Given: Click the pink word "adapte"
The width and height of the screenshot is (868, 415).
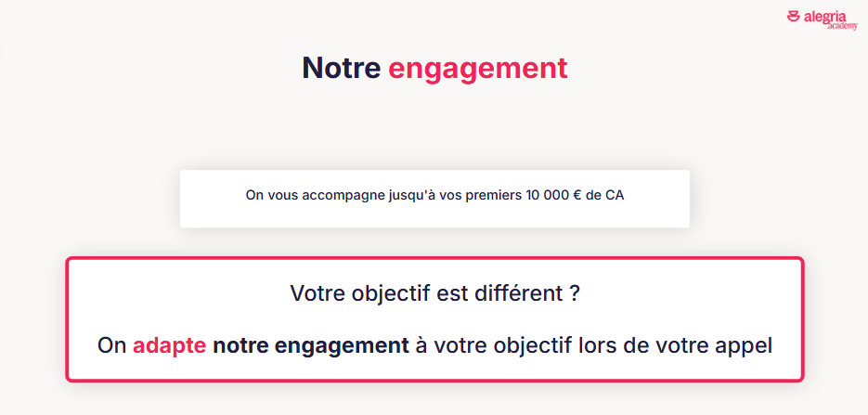Looking at the screenshot, I should click(x=169, y=345).
